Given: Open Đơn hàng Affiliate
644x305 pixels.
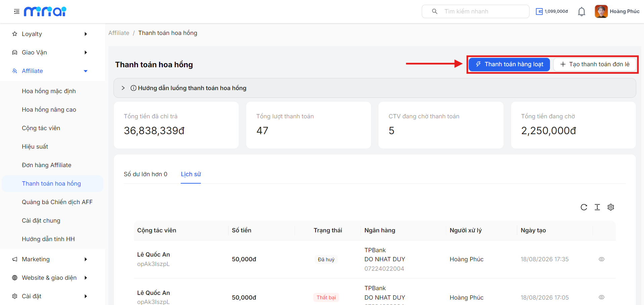Looking at the screenshot, I should point(52,165).
